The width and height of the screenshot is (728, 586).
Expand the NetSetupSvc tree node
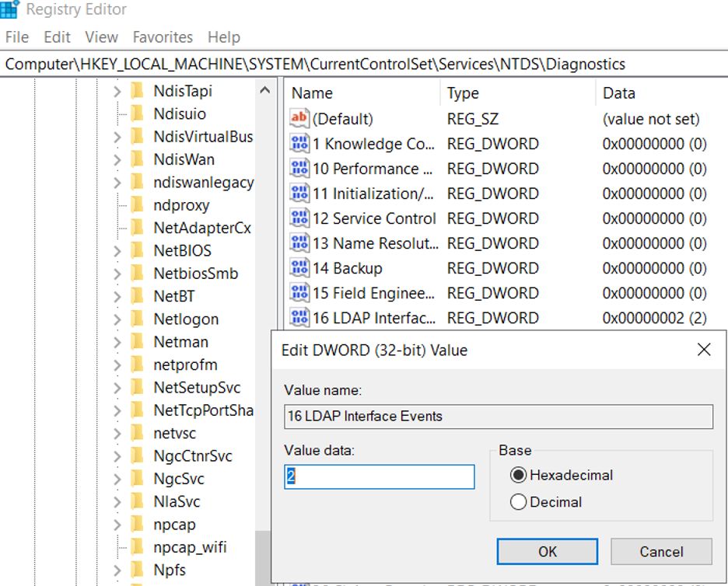117,388
